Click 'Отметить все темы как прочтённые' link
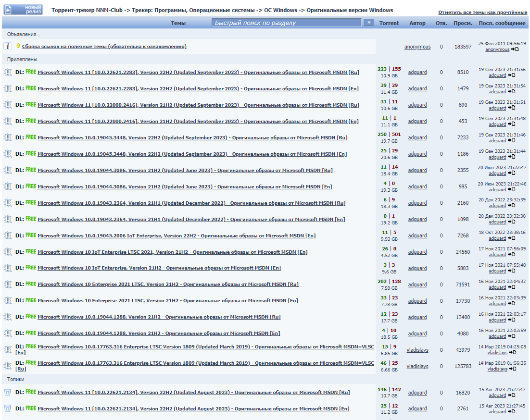 (x=482, y=12)
